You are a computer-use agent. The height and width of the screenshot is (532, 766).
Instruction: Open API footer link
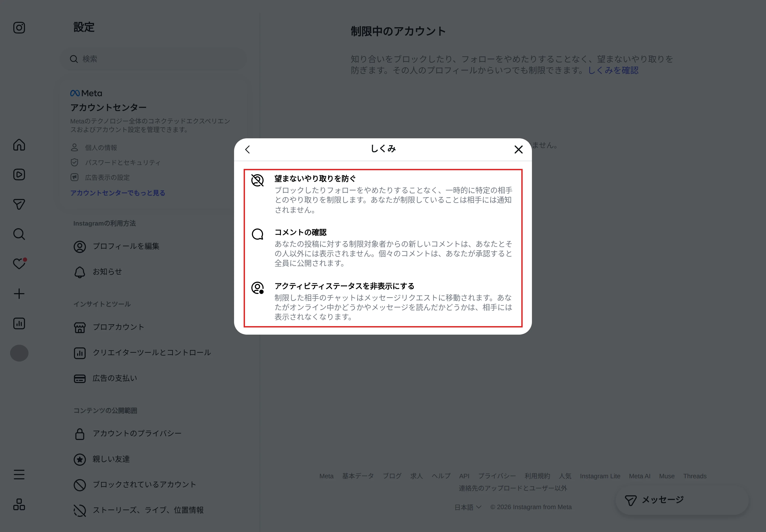pos(464,476)
